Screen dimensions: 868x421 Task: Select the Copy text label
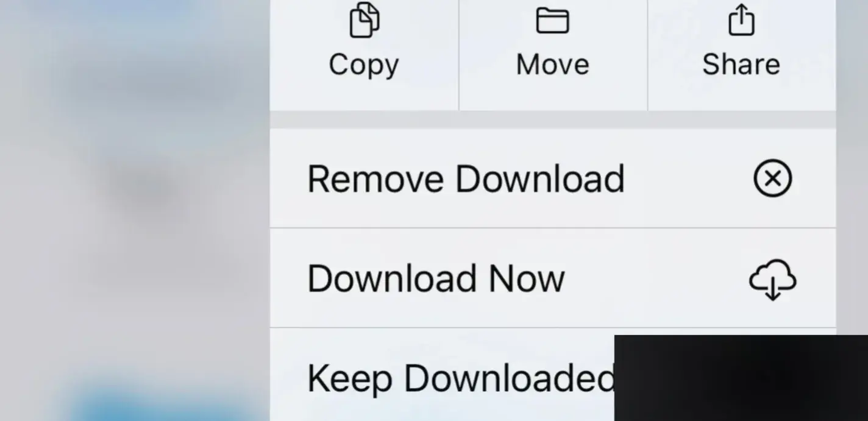(364, 65)
